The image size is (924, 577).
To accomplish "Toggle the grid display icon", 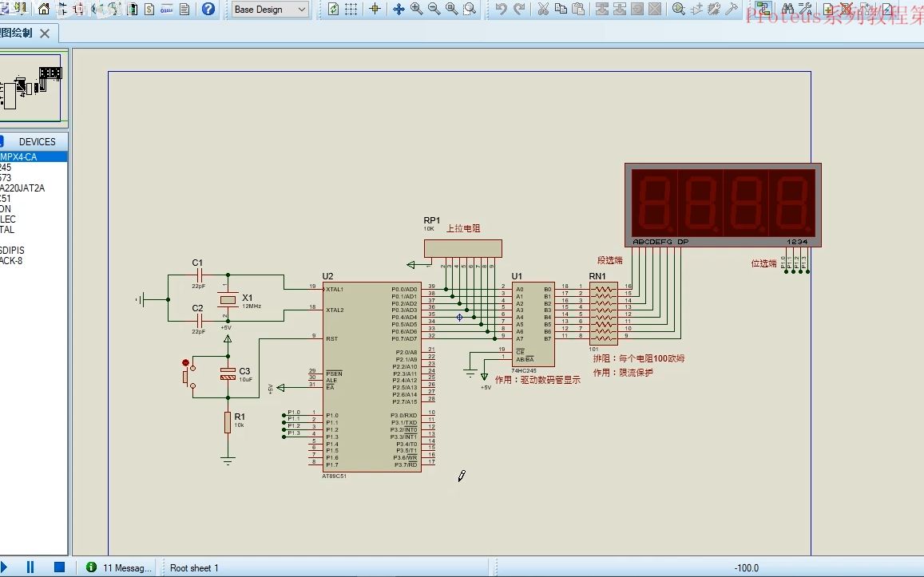I will click(x=351, y=10).
